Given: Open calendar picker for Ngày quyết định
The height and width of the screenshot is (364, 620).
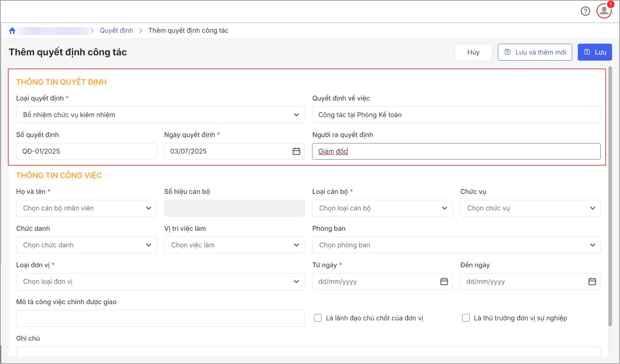Looking at the screenshot, I should (296, 151).
